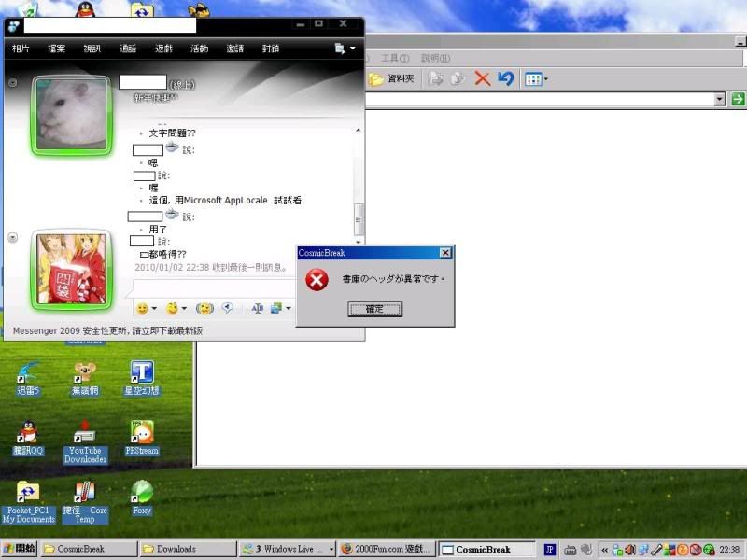The height and width of the screenshot is (560, 747).
Task: Open the 相片 menu in Messenger
Action: [21, 49]
